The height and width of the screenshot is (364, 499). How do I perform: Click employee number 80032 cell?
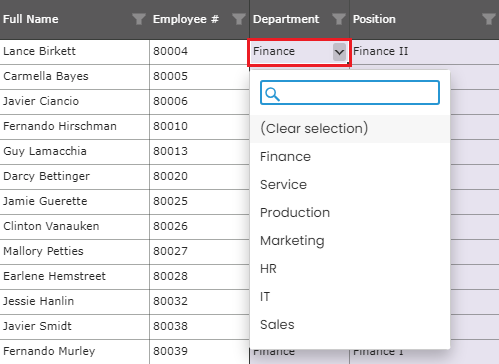tap(199, 302)
